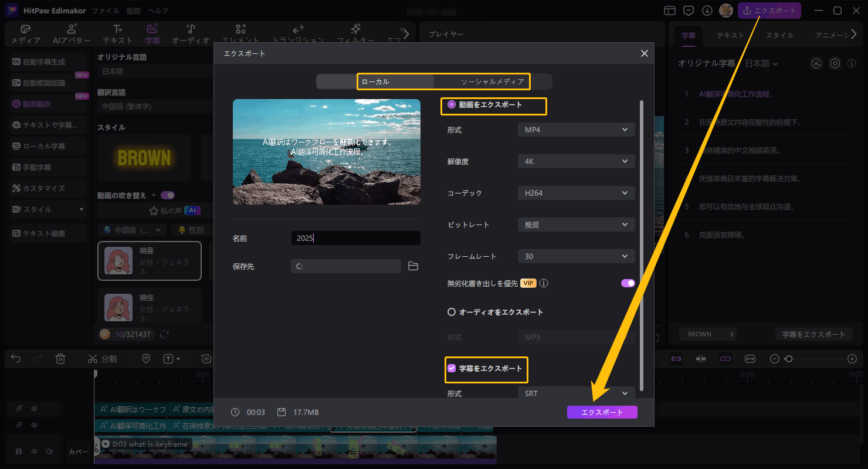The height and width of the screenshot is (469, 868).
Task: Click the delete trash icon in timeline toolbar
Action: [x=60, y=359]
